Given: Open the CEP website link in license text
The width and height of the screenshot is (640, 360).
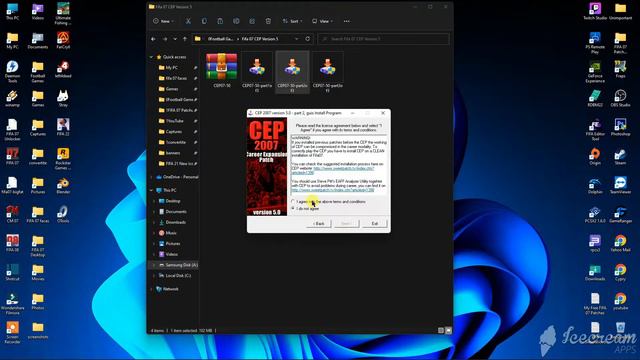Looking at the screenshot, I should click(x=344, y=168).
